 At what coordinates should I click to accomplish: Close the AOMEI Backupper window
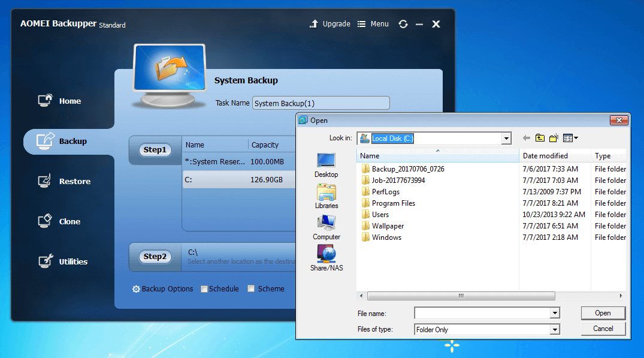click(436, 24)
